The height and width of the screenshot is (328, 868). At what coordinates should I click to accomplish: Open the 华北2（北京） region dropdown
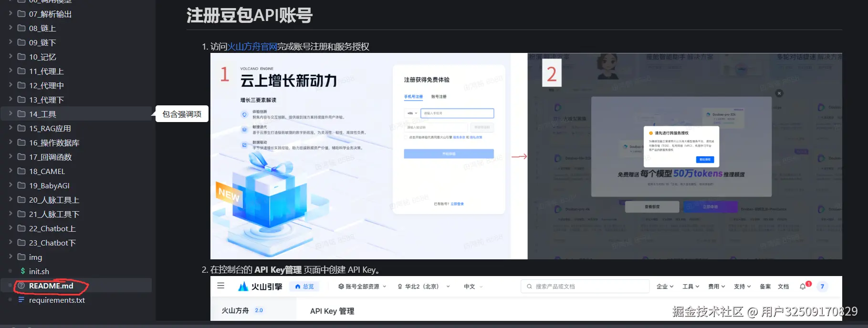pyautogui.click(x=424, y=287)
